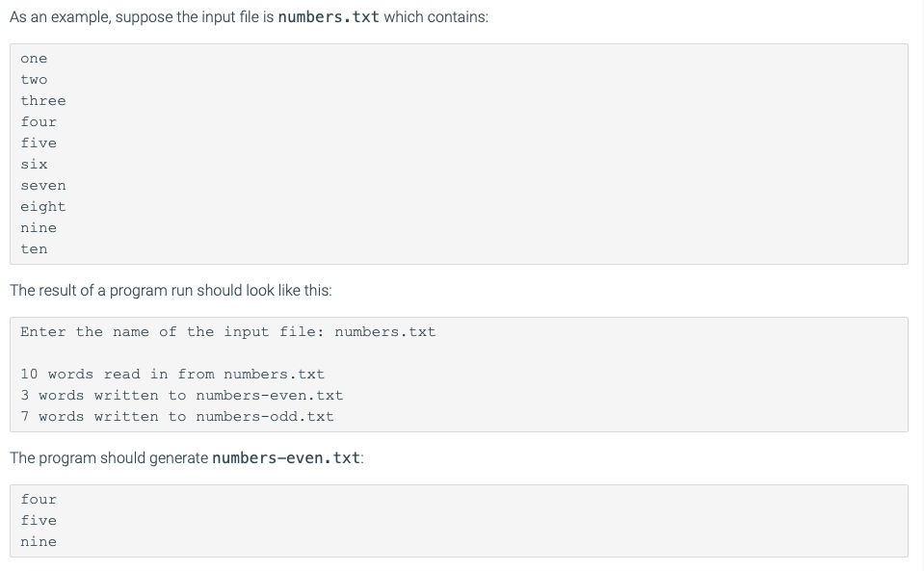Click the word "six" in the input listing

(34, 165)
